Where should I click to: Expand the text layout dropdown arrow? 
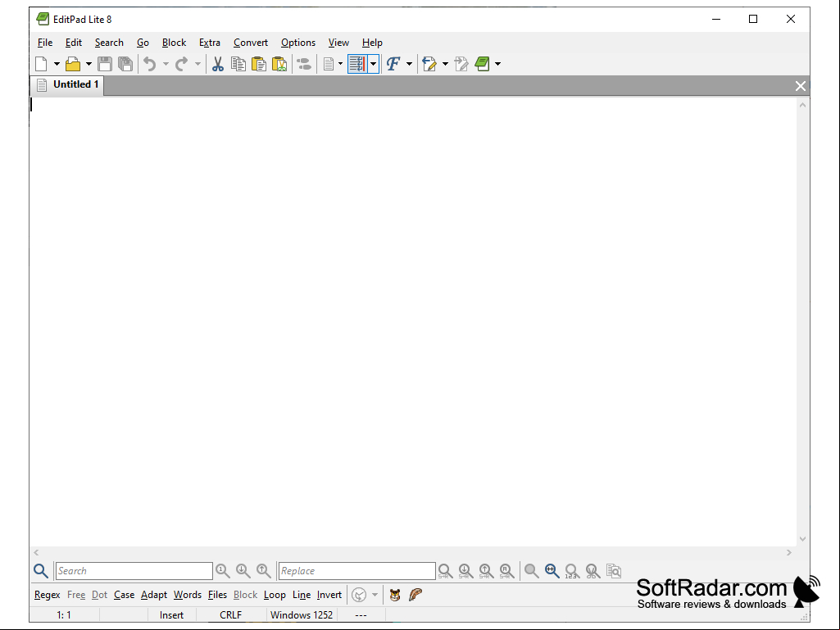(x=340, y=64)
